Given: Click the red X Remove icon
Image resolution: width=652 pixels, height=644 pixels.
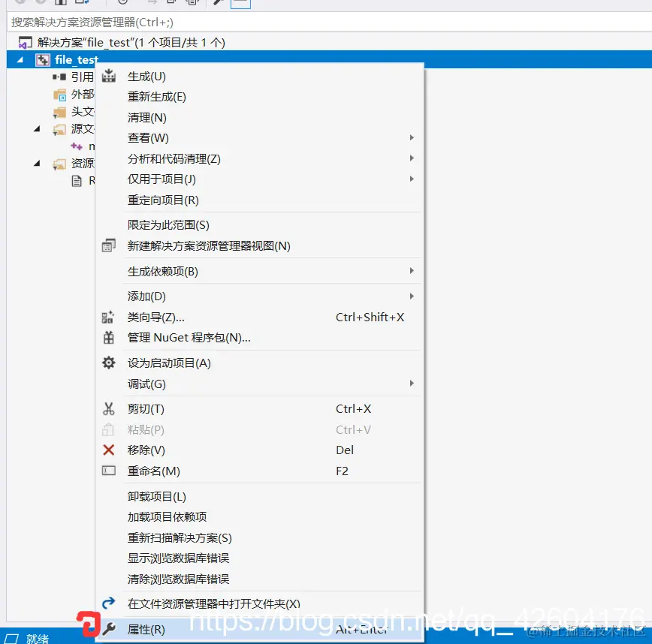Looking at the screenshot, I should tap(108, 450).
